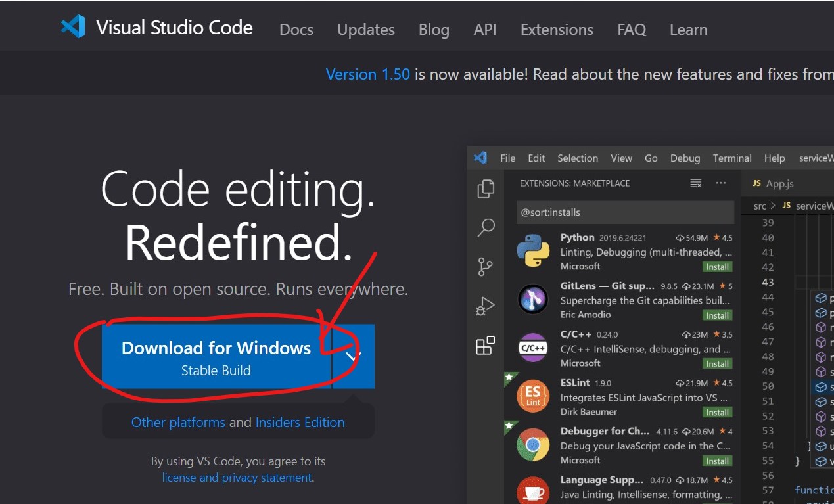Go to the Blog page

click(434, 30)
